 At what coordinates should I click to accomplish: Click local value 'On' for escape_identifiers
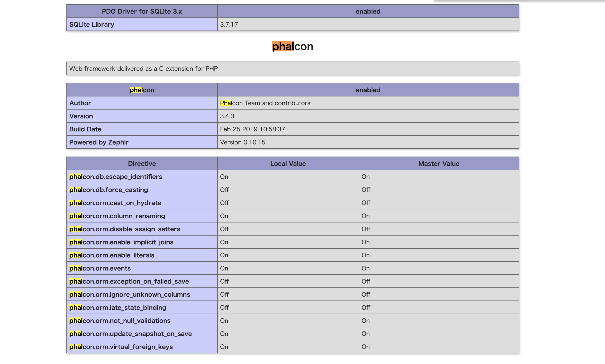[224, 177]
